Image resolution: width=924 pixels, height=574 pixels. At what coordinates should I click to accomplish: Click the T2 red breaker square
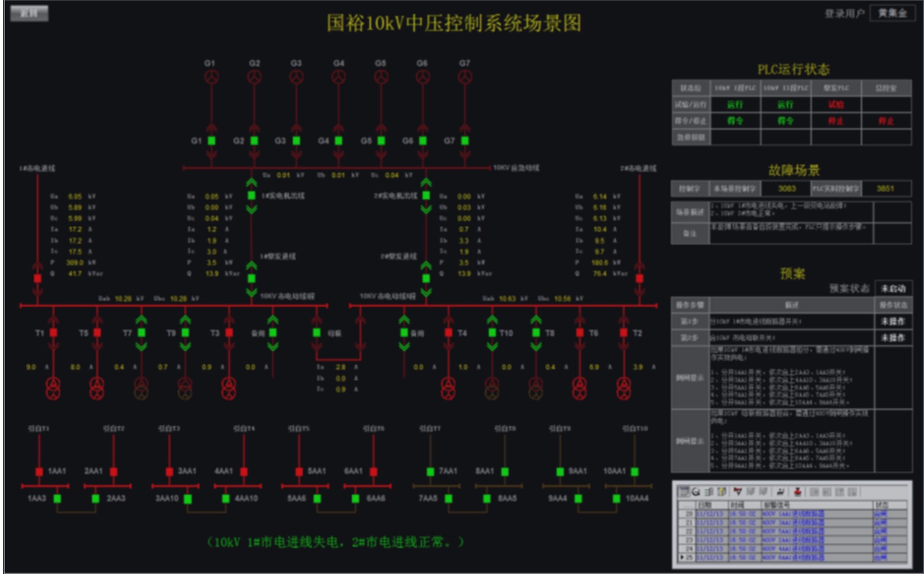(x=624, y=333)
